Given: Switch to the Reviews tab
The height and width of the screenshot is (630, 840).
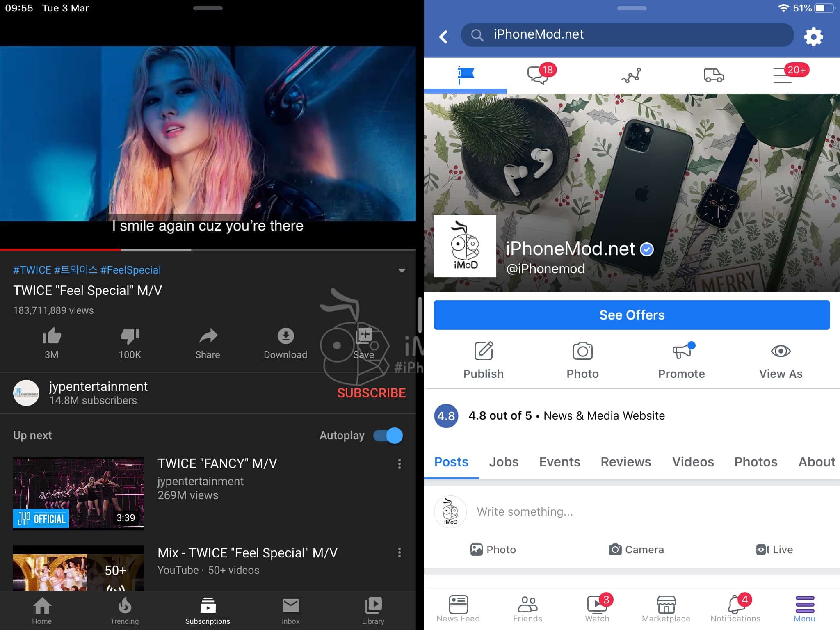Looking at the screenshot, I should pyautogui.click(x=626, y=462).
